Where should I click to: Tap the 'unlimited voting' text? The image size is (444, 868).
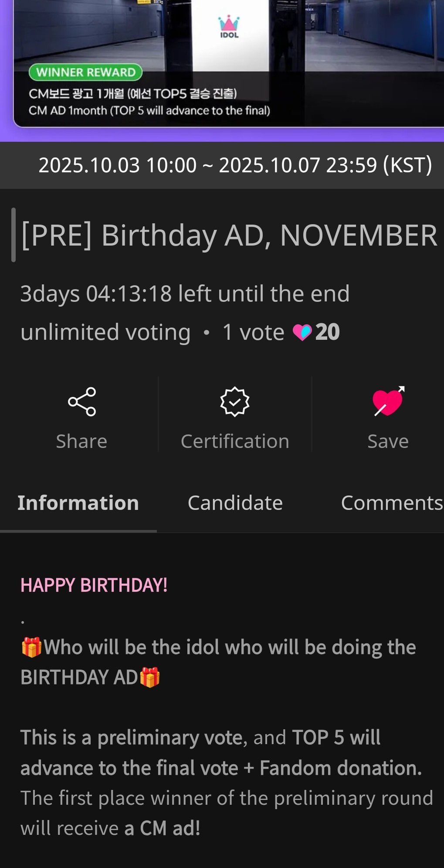click(105, 332)
